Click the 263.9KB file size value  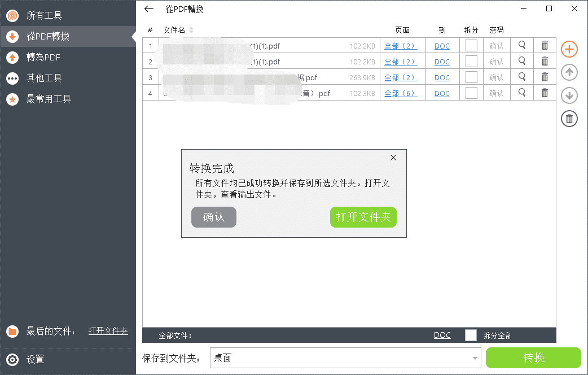point(362,78)
